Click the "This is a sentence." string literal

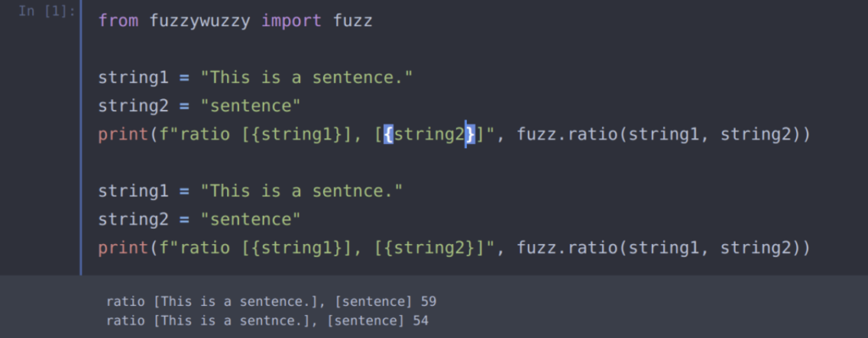(307, 77)
